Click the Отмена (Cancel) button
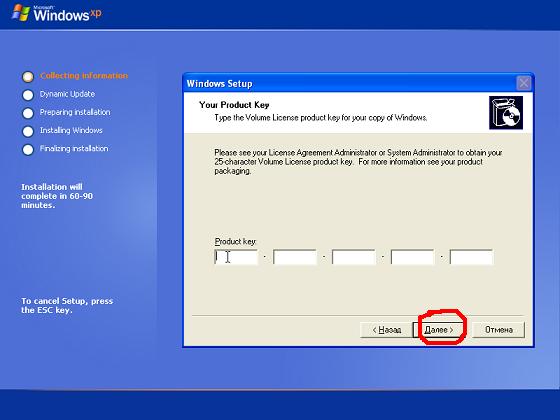Viewport: 560px width, 420px height. [x=499, y=330]
